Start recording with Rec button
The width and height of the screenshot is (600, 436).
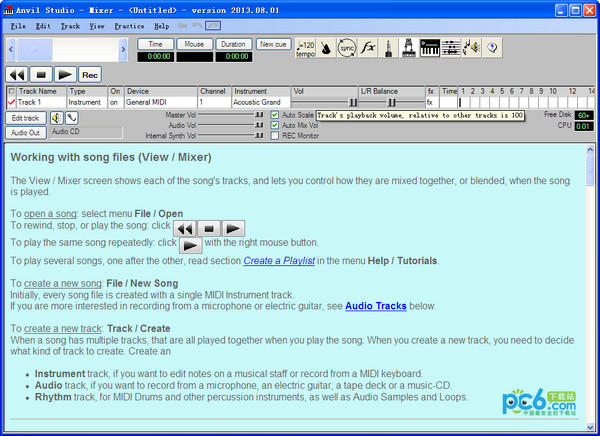click(x=90, y=75)
